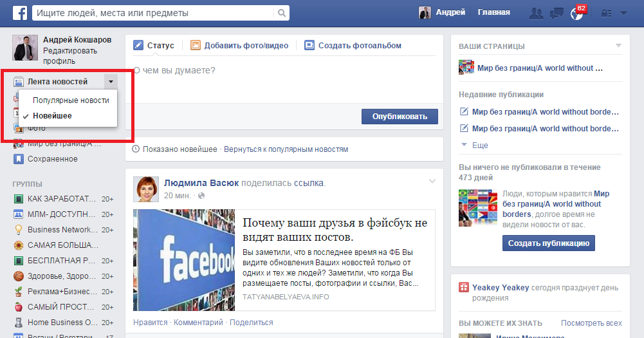Click the Facebook logo icon
The height and width of the screenshot is (338, 644).
20,13
